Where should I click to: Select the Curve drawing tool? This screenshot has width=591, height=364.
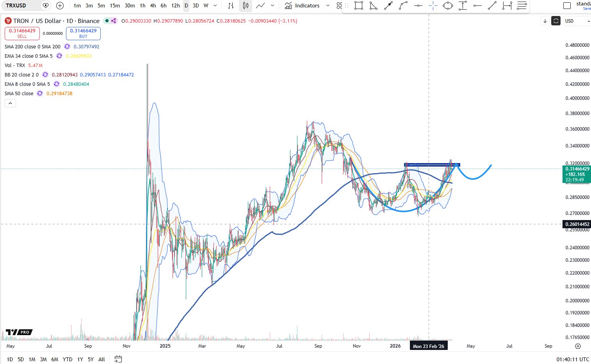[403, 5]
